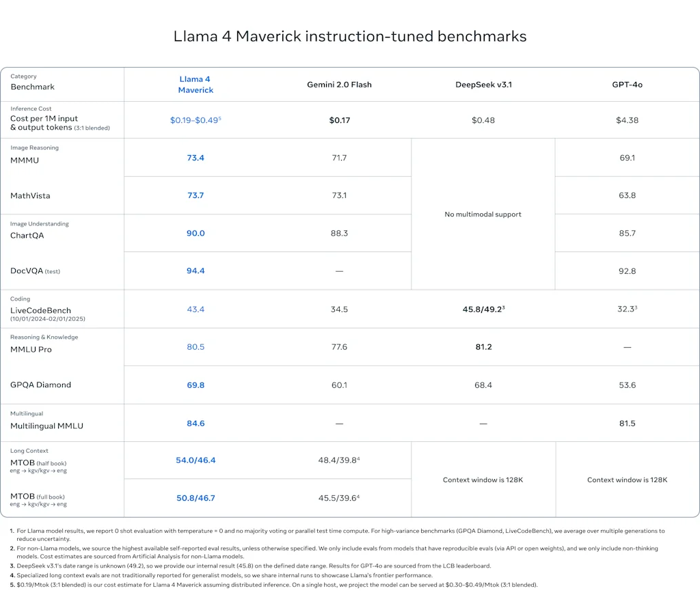Click the 69.1 GPT-4o MMMU score

point(628,158)
